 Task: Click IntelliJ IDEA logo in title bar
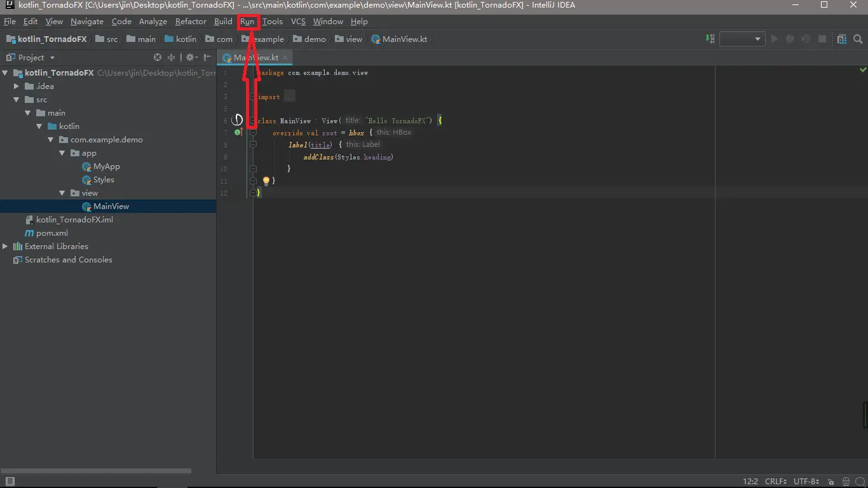(x=10, y=5)
